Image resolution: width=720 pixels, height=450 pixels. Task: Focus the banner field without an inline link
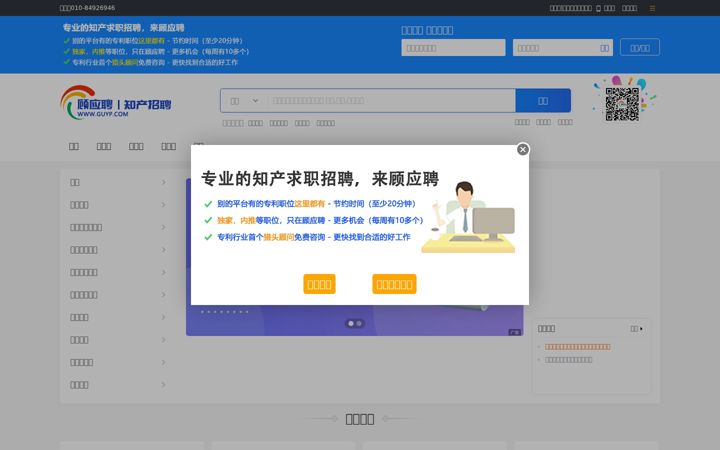point(453,48)
